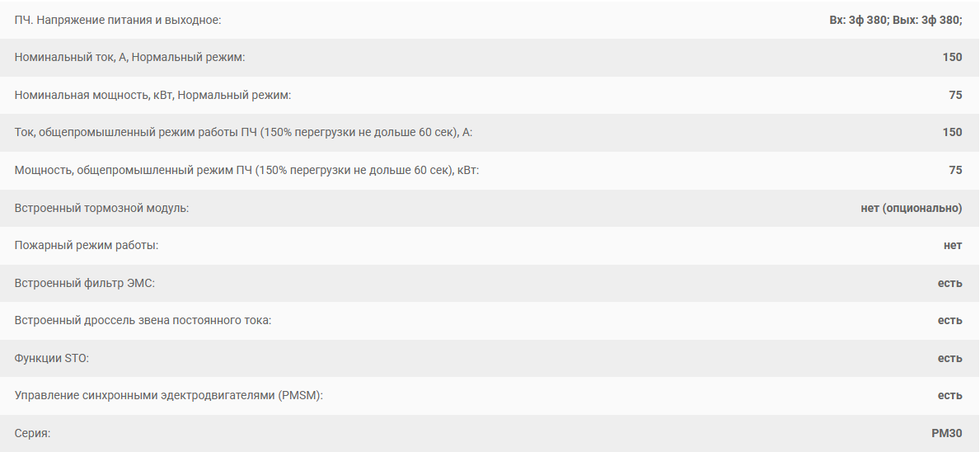Select the 'Вх: 3ф 380; Вых: 3ф 380;' value

click(x=896, y=20)
